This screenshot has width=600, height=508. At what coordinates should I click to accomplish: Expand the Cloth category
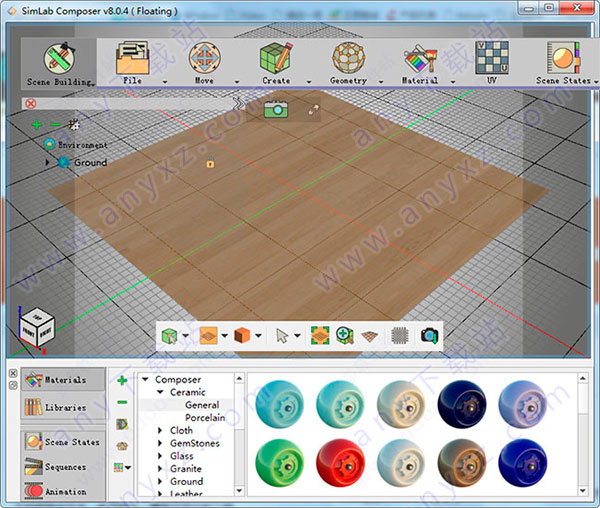click(160, 430)
